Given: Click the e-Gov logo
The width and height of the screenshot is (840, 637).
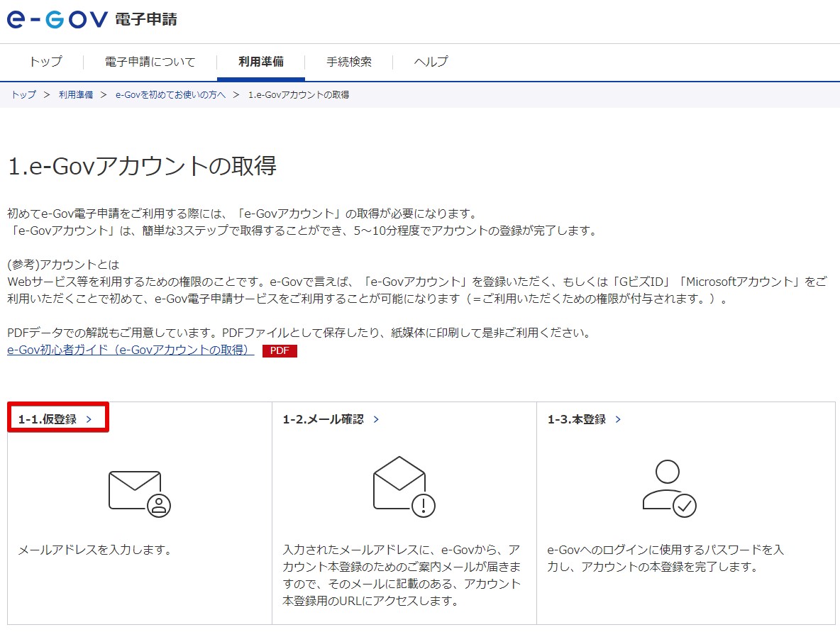Looking at the screenshot, I should pyautogui.click(x=57, y=19).
